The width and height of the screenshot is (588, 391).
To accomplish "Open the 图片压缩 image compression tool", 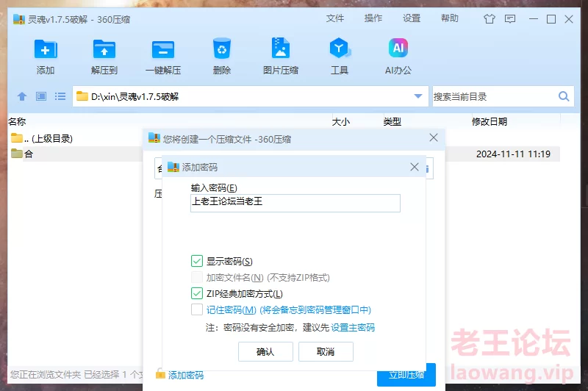I will pyautogui.click(x=281, y=48).
